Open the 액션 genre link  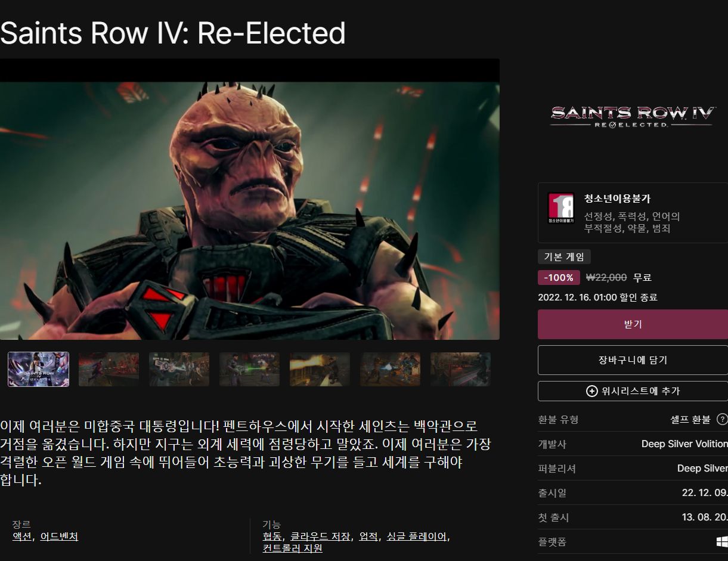point(21,536)
